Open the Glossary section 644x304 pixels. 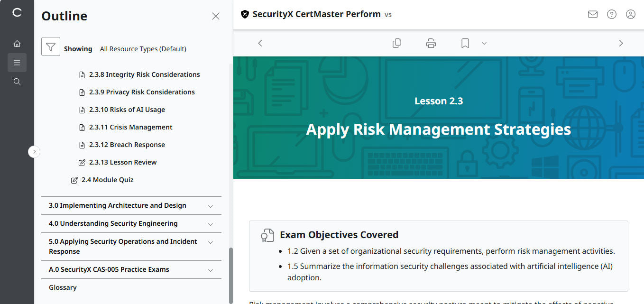62,287
